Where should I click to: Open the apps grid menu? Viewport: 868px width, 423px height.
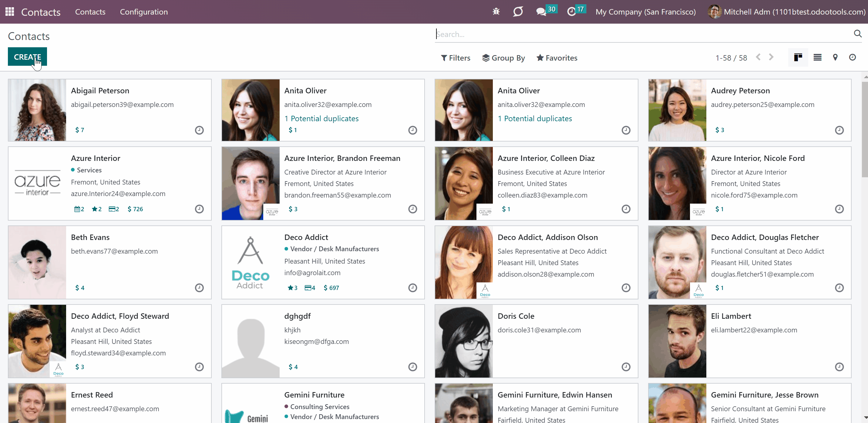[x=10, y=12]
